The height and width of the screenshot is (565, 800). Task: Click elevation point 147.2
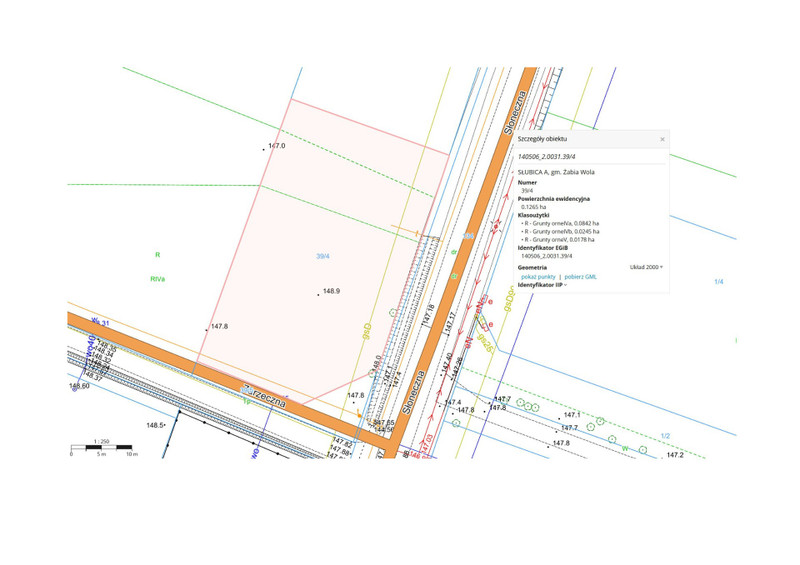pos(675,455)
